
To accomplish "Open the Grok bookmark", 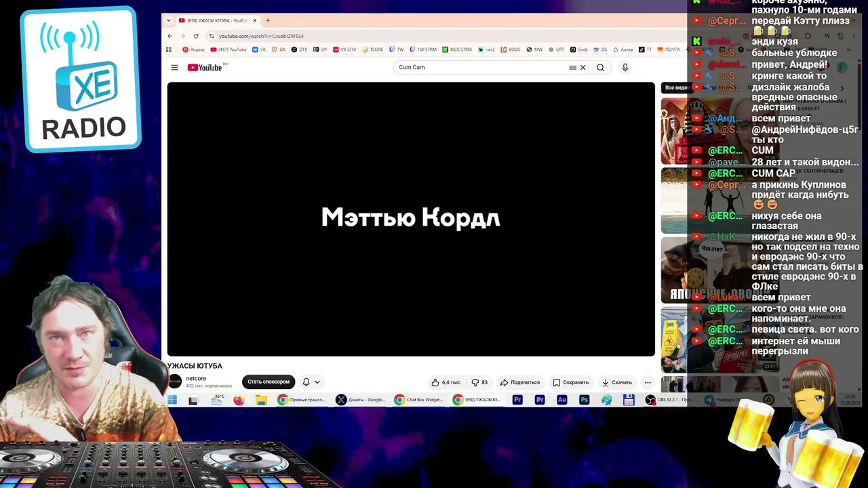I will coord(578,49).
